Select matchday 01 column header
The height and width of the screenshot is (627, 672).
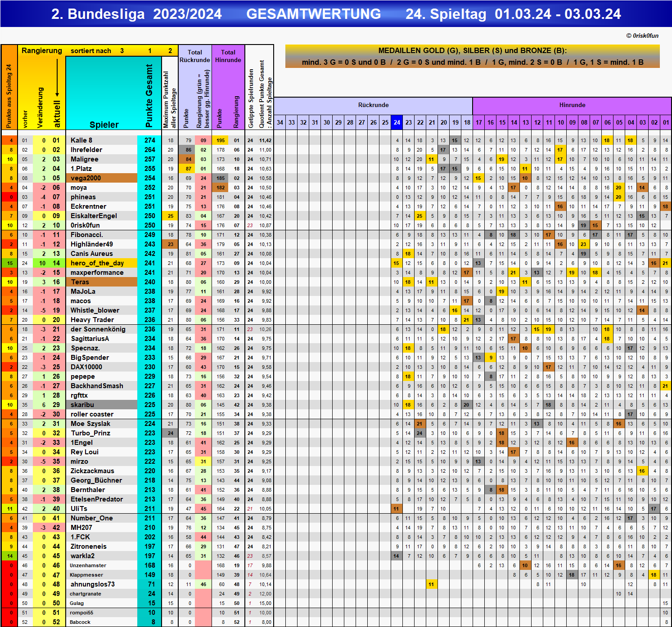click(666, 122)
